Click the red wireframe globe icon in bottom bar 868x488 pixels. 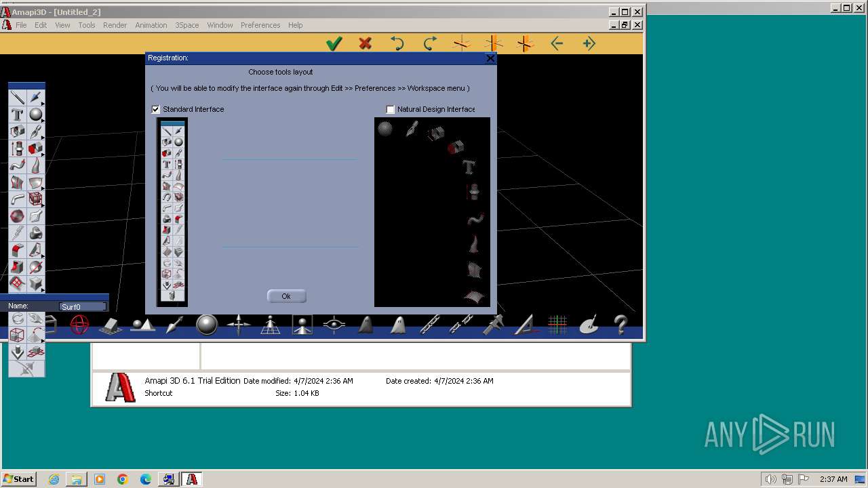pos(79,325)
